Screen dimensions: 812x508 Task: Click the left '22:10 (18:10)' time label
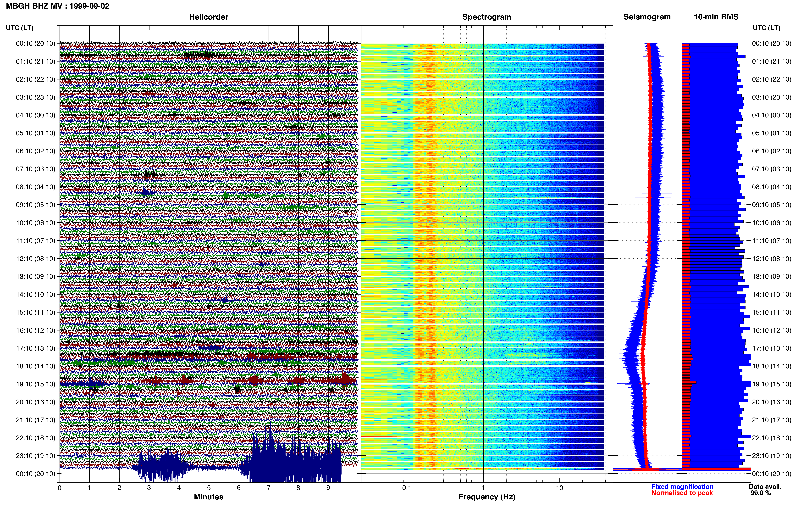[36, 438]
